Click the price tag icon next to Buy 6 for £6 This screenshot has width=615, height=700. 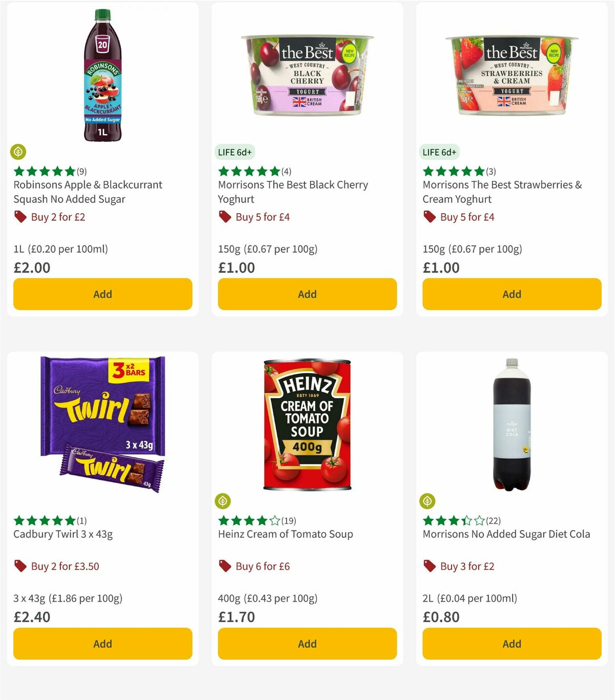point(225,566)
